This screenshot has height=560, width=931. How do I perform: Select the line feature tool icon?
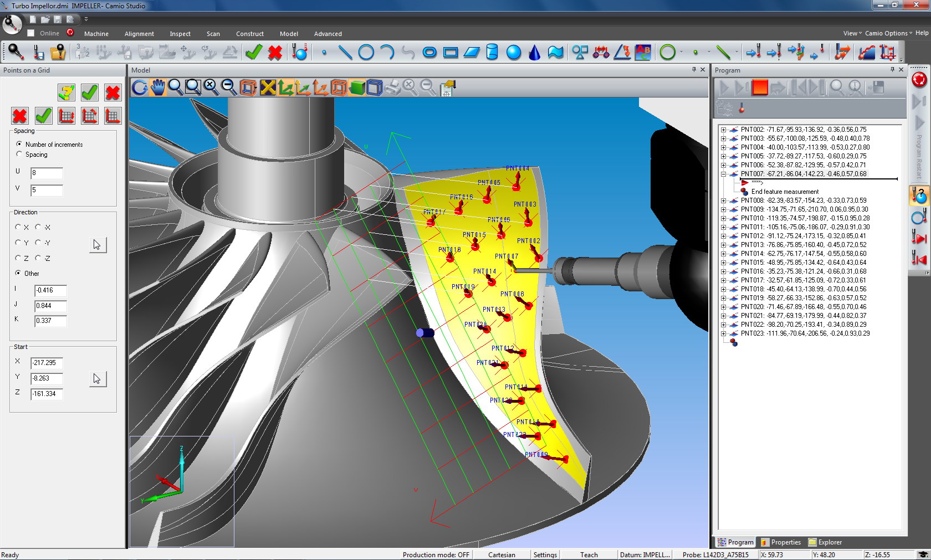click(x=345, y=53)
